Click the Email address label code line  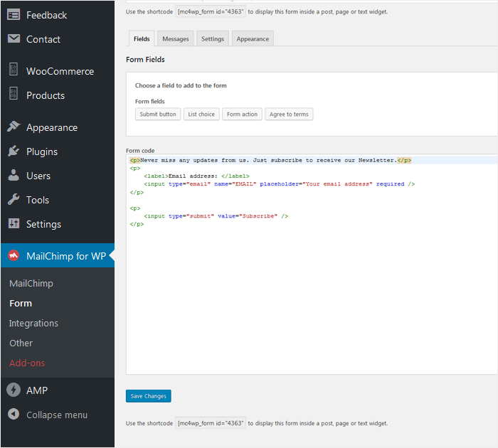[196, 176]
